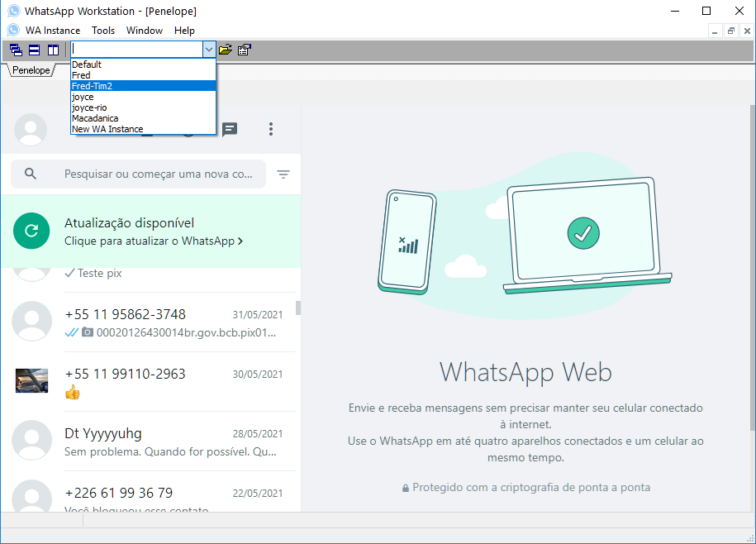
Task: Maximize the WhatsApp Workstation window
Action: [x=706, y=11]
